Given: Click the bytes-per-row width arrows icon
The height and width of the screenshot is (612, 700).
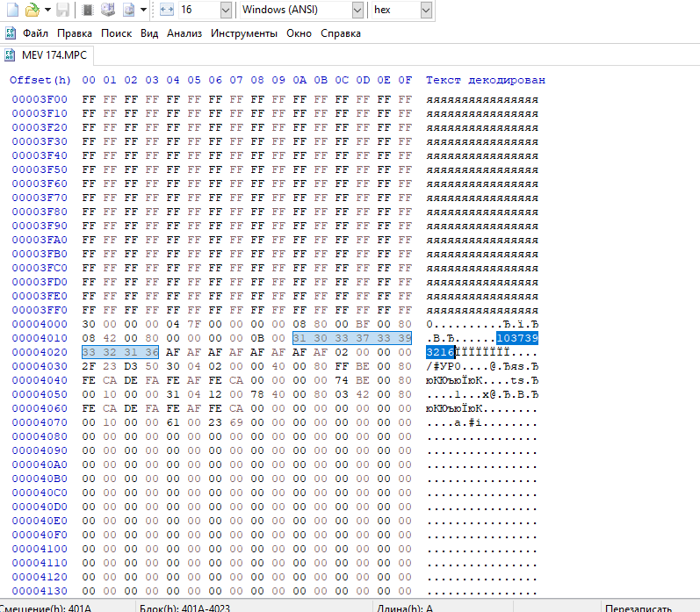Looking at the screenshot, I should (x=167, y=11).
